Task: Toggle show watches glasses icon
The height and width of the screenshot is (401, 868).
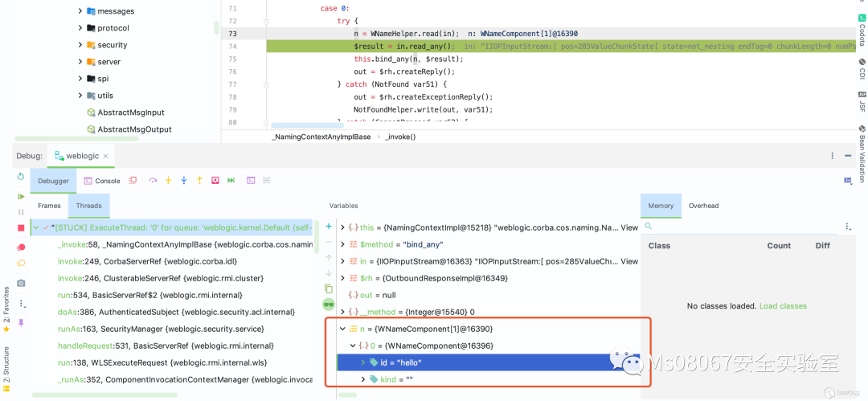Action: point(329,304)
